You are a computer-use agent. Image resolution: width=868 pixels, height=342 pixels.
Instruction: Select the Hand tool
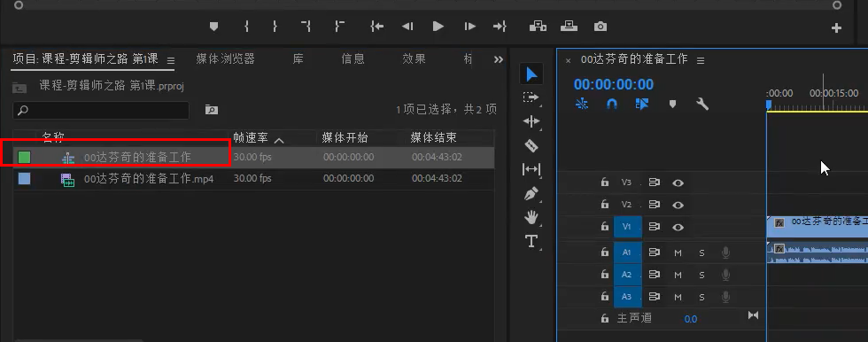(531, 217)
